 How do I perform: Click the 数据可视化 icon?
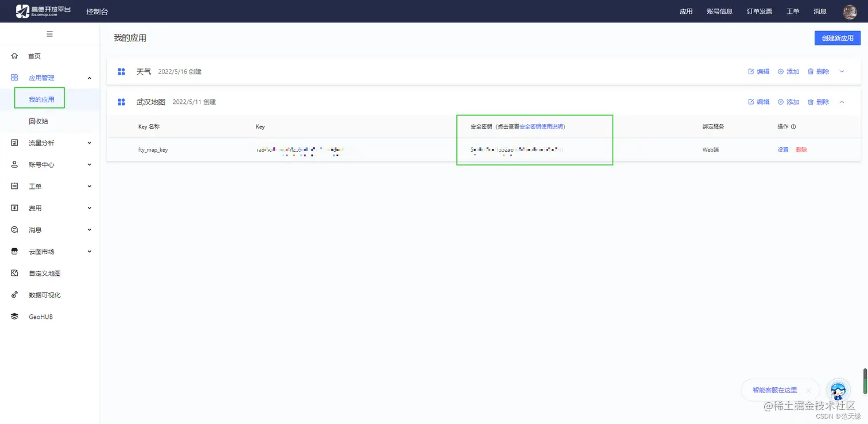click(x=15, y=295)
